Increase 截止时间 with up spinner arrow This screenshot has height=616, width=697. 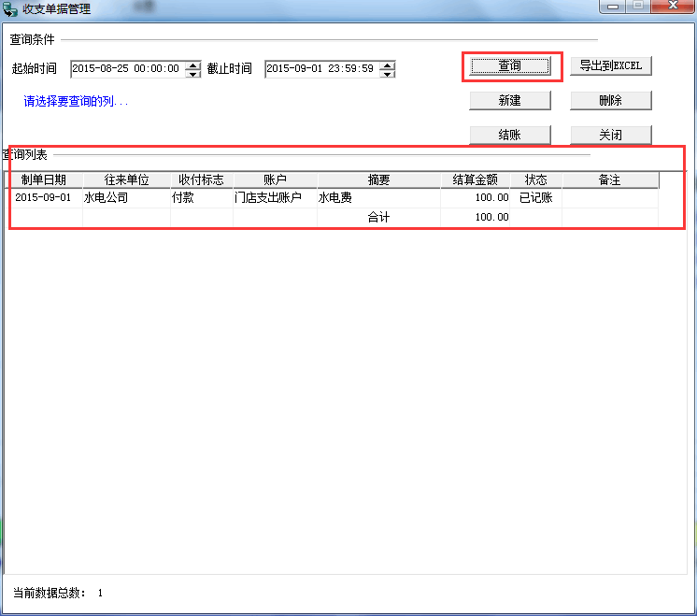tap(388, 64)
